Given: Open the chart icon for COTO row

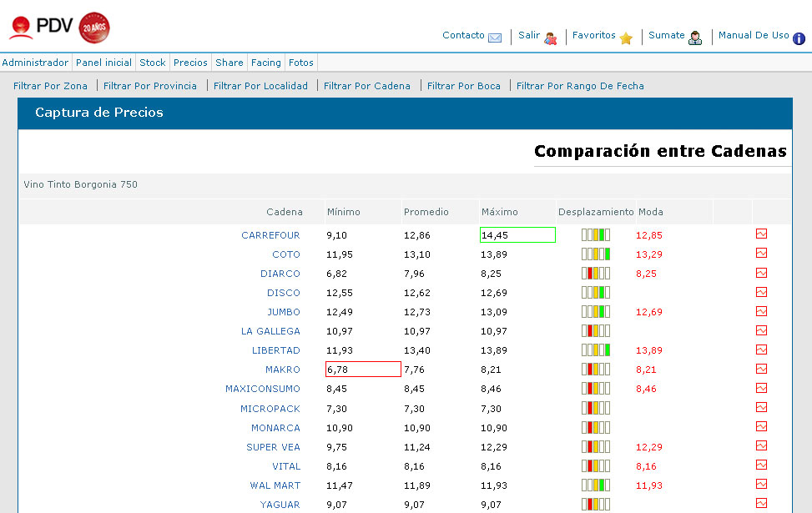Looking at the screenshot, I should [761, 253].
